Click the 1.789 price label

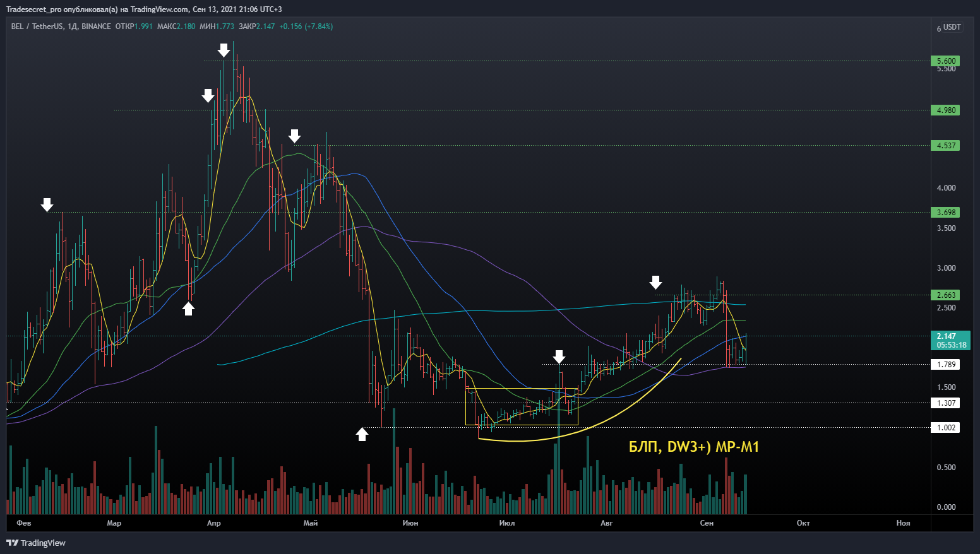tap(945, 365)
